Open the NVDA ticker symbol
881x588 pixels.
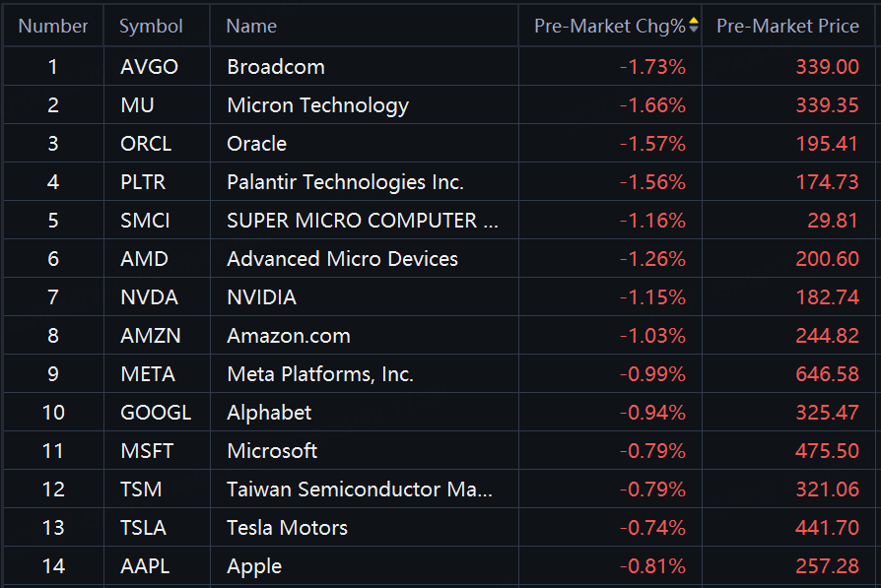pos(147,297)
